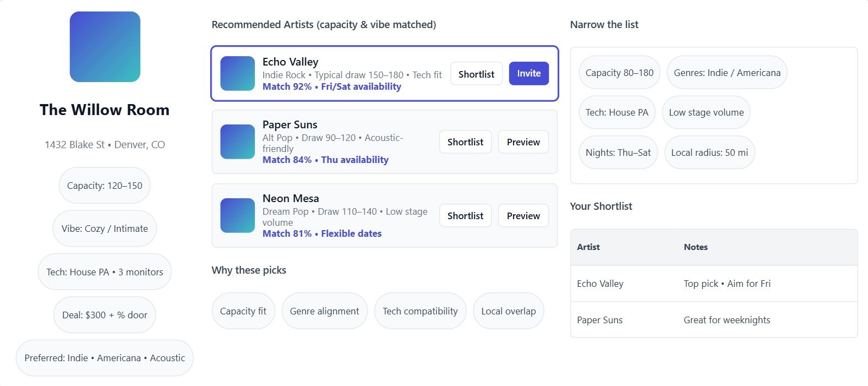
Task: Select the Tech compatibility chip
Action: coord(420,311)
